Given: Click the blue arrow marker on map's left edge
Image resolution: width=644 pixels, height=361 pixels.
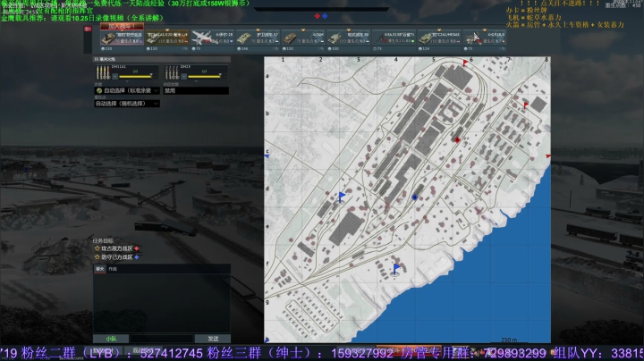Looking at the screenshot, I should tap(267, 156).
